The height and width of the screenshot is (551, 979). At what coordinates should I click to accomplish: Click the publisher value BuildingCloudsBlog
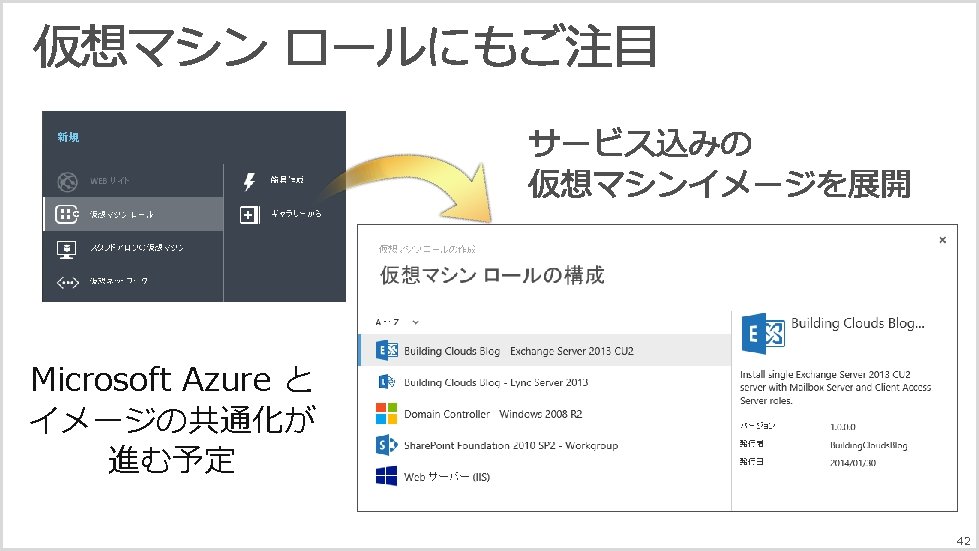click(868, 445)
